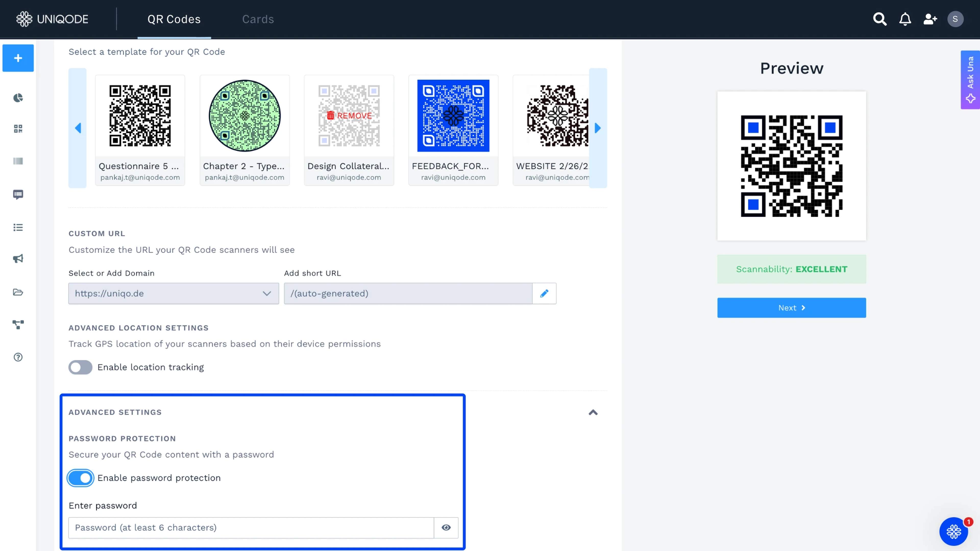Switch to QR Codes tab

[174, 19]
